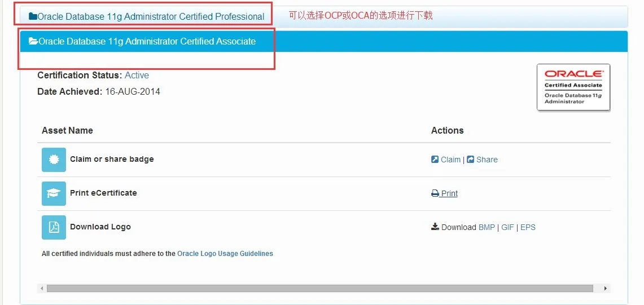Click the open folder icon beside Certified Associate
The image size is (644, 305).
[x=33, y=41]
